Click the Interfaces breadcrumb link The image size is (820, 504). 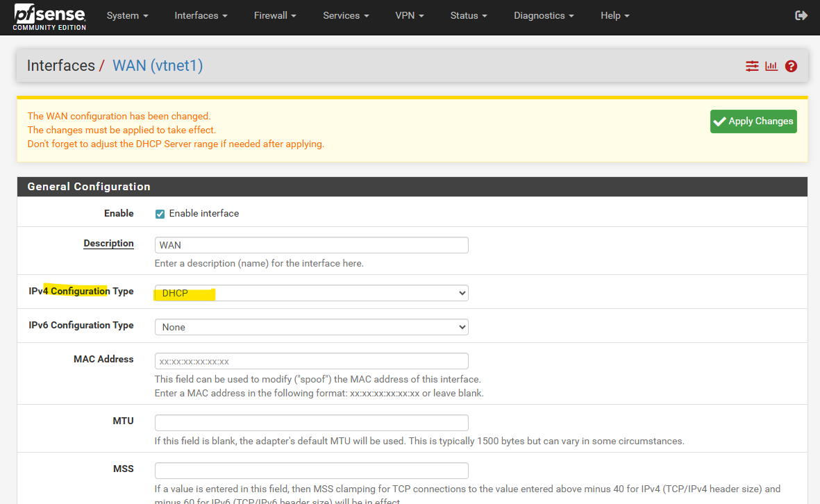coord(60,66)
